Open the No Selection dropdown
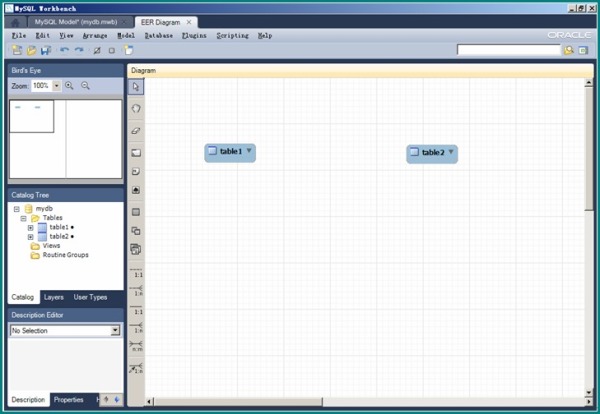 (x=115, y=331)
